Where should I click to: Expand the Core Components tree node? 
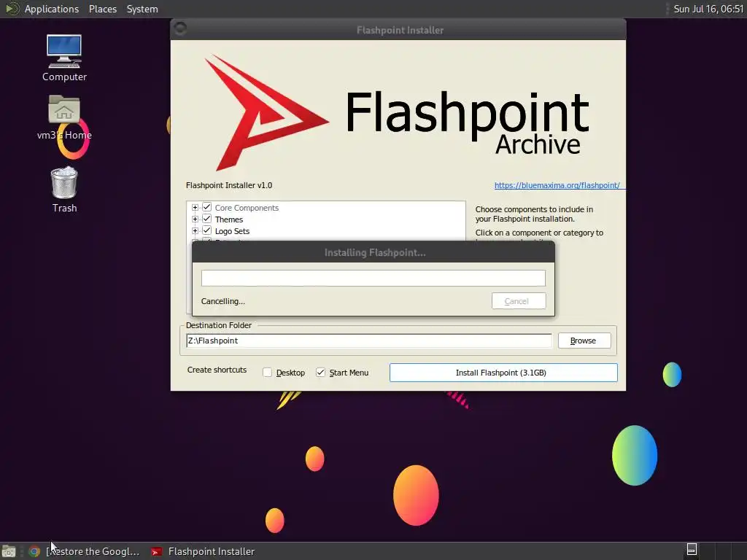(x=195, y=208)
